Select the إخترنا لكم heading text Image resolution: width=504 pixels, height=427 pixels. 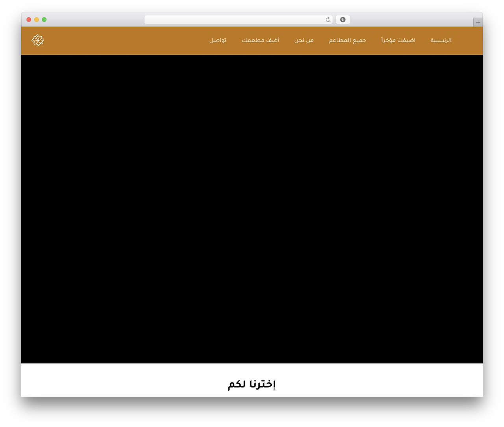click(x=252, y=384)
